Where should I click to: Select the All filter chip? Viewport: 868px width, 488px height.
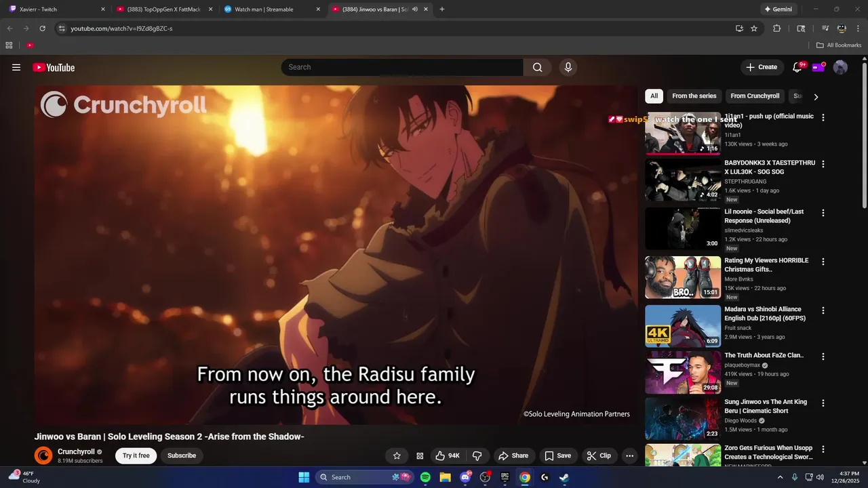(654, 96)
